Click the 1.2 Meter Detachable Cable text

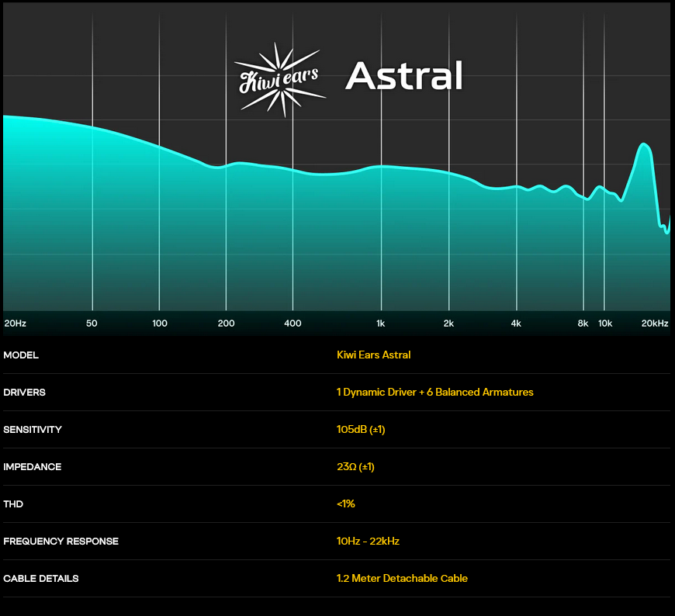coord(402,579)
